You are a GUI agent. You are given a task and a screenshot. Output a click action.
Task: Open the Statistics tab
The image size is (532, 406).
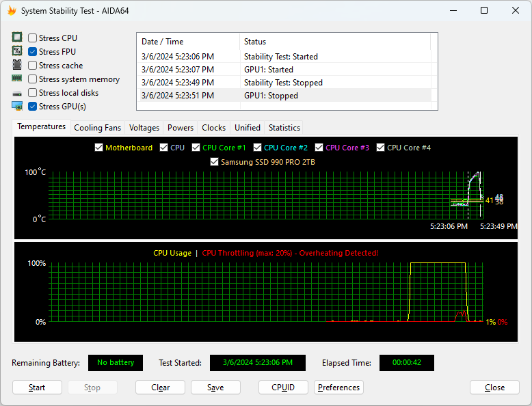(x=284, y=128)
